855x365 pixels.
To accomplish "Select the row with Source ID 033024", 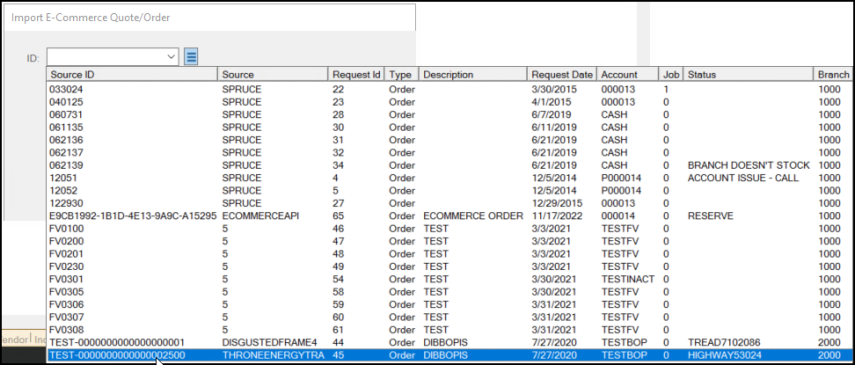I will coord(449,89).
